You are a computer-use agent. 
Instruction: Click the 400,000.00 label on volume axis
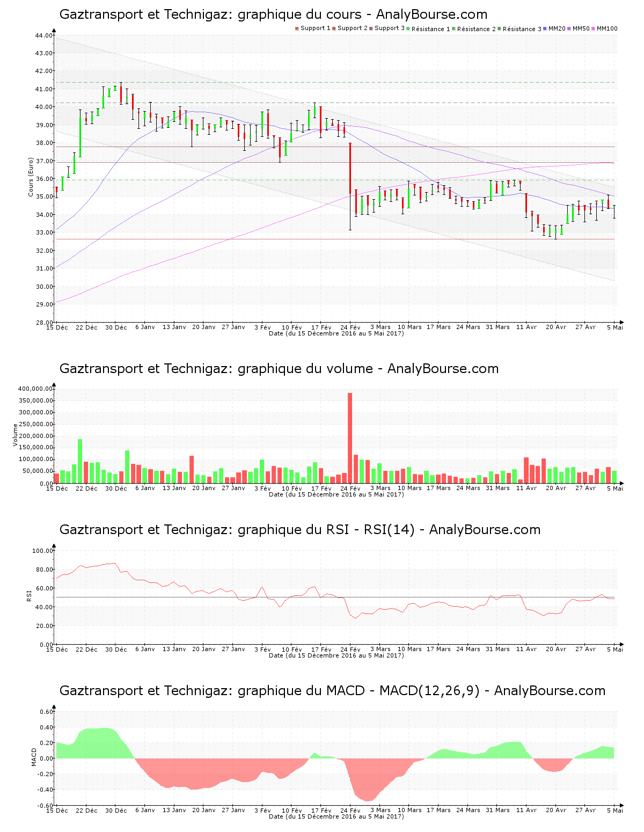click(x=35, y=389)
